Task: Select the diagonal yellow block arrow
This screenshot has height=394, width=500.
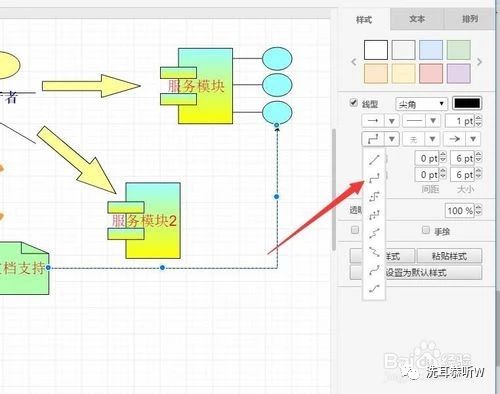Action: coord(77,161)
